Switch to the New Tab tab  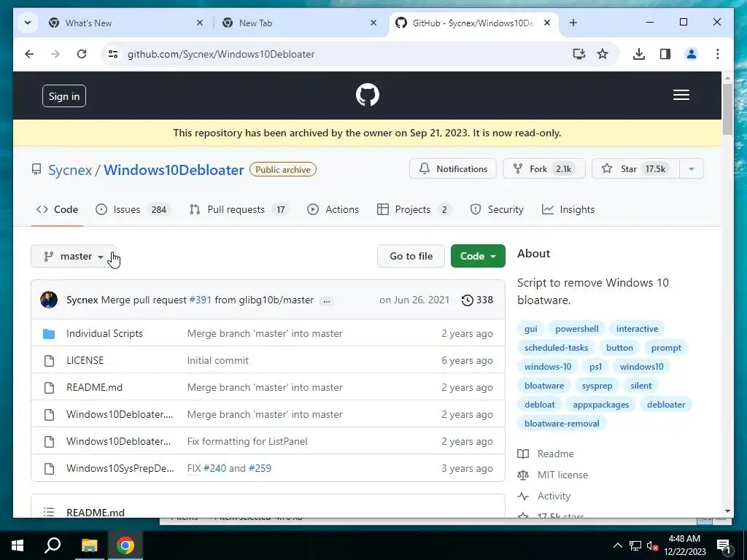[300, 23]
